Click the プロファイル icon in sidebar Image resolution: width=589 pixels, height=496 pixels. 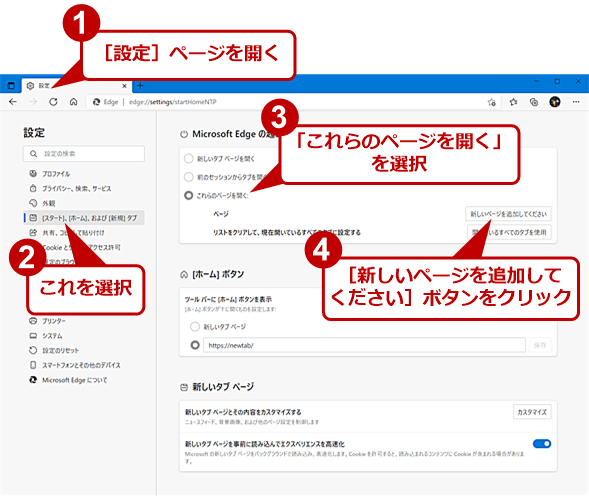click(x=33, y=173)
